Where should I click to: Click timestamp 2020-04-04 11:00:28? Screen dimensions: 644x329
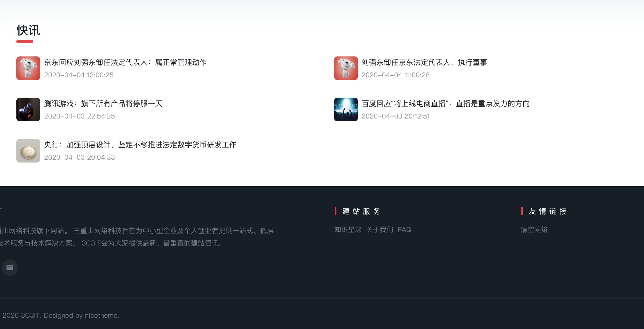(396, 75)
